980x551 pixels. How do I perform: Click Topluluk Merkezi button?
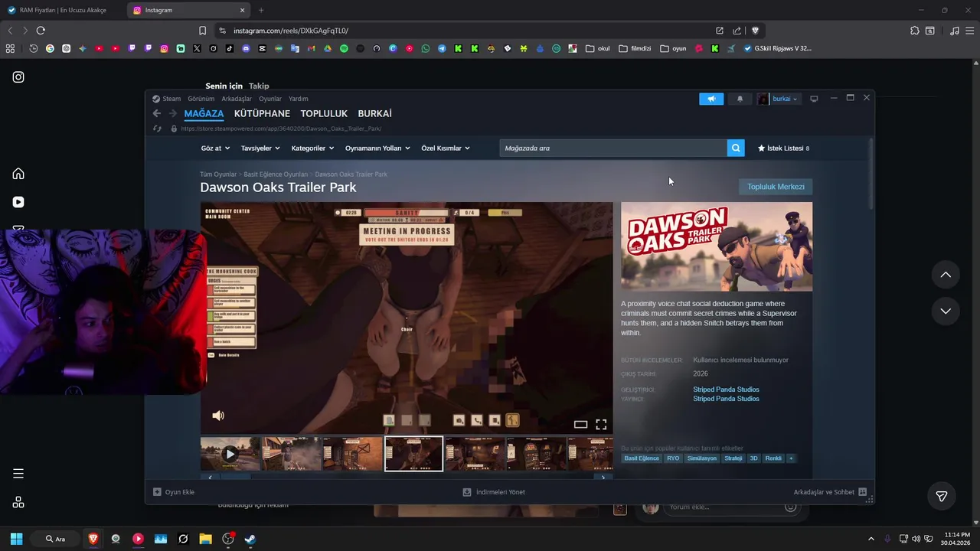click(x=776, y=187)
